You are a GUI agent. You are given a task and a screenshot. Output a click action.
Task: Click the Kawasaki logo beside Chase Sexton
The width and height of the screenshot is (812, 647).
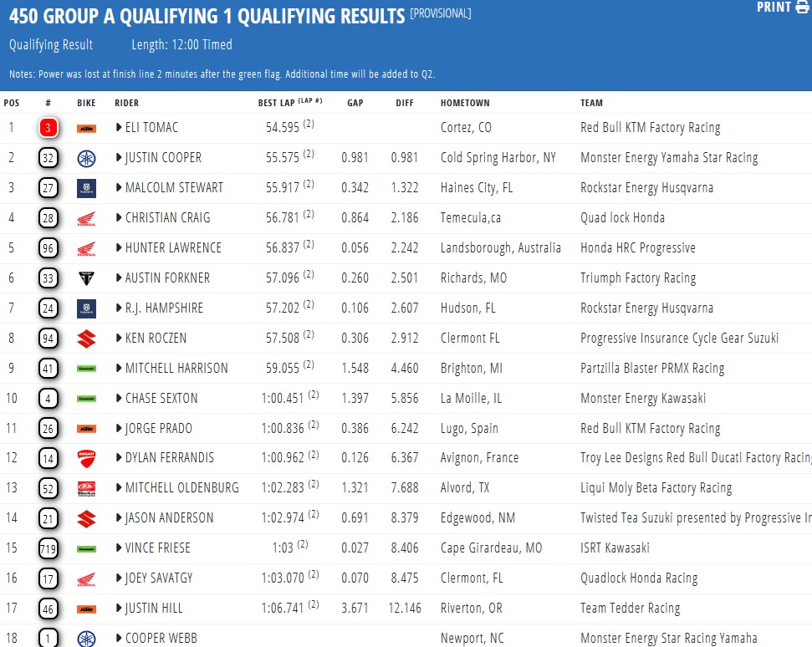click(86, 399)
